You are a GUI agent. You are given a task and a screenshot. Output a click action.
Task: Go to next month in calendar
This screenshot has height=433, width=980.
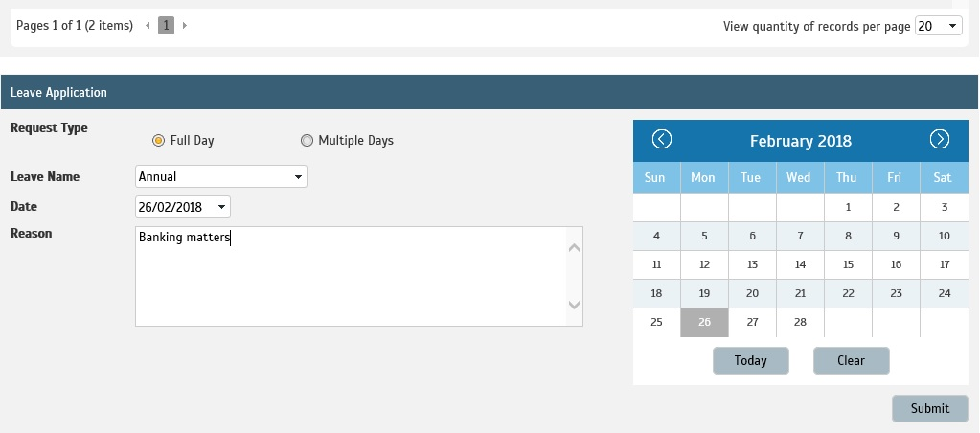tap(939, 140)
